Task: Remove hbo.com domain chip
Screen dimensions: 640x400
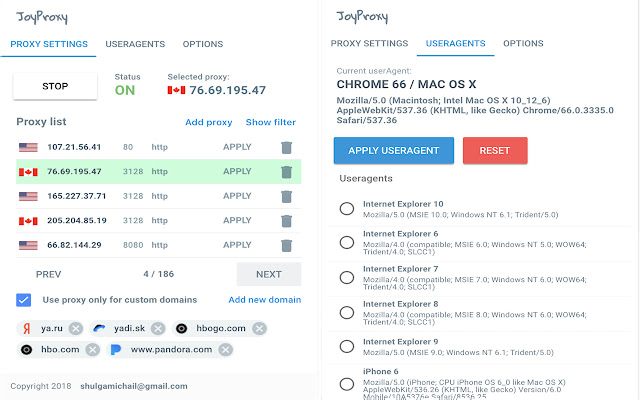Action: pyautogui.click(x=93, y=350)
